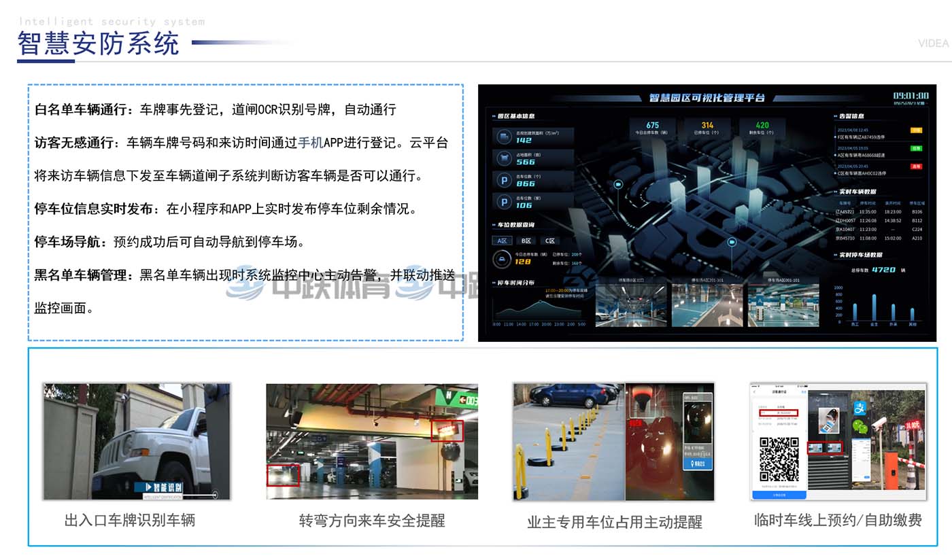
Task: Click the parking P icon beside 866
Action: (x=504, y=180)
